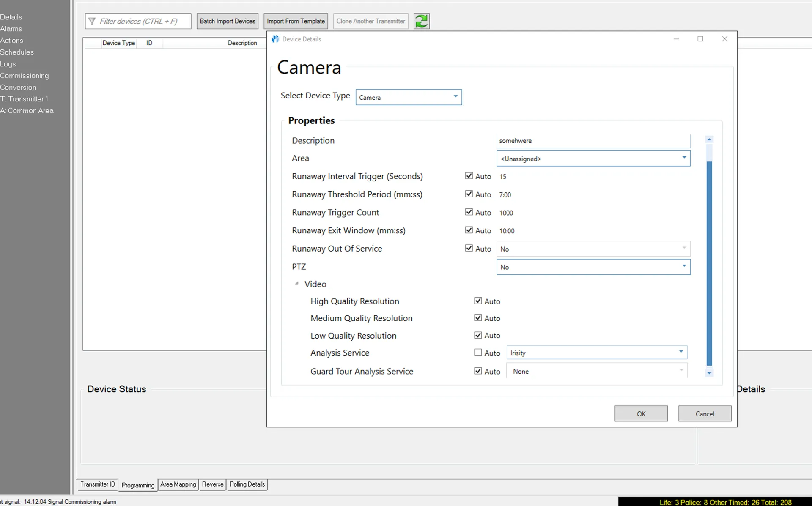Viewport: 812px width, 506px height.
Task: Open Schedules in left sidebar
Action: click(x=17, y=52)
